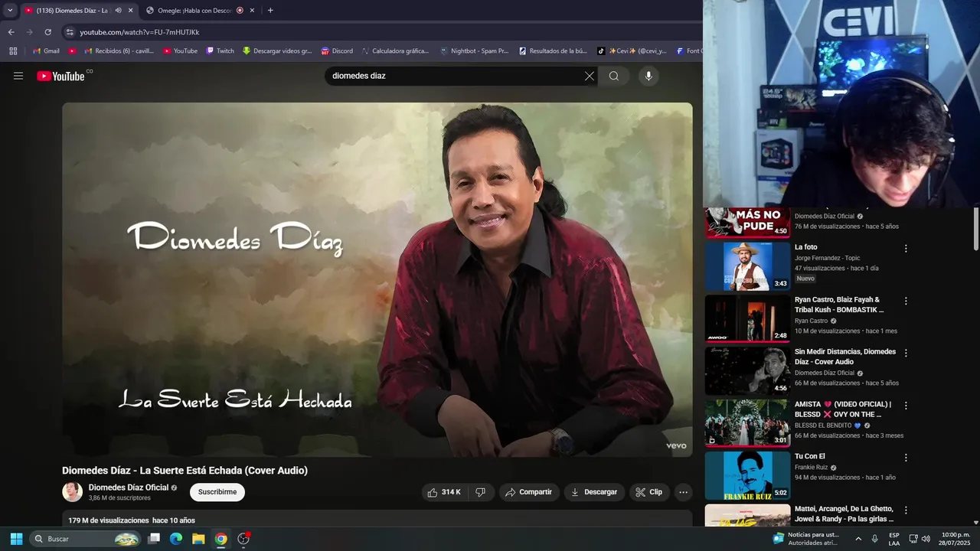Open the Discord bookmark
Image resolution: width=980 pixels, height=551 pixels.
tap(337, 51)
